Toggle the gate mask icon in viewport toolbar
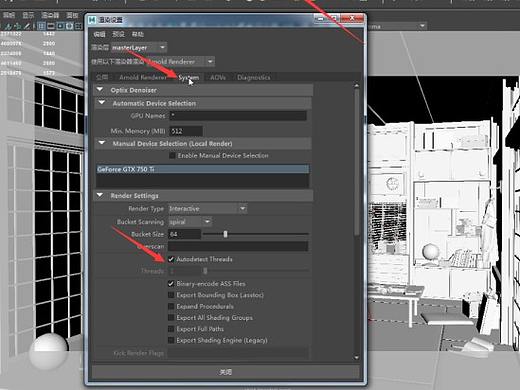The image size is (520, 390). coord(69,26)
